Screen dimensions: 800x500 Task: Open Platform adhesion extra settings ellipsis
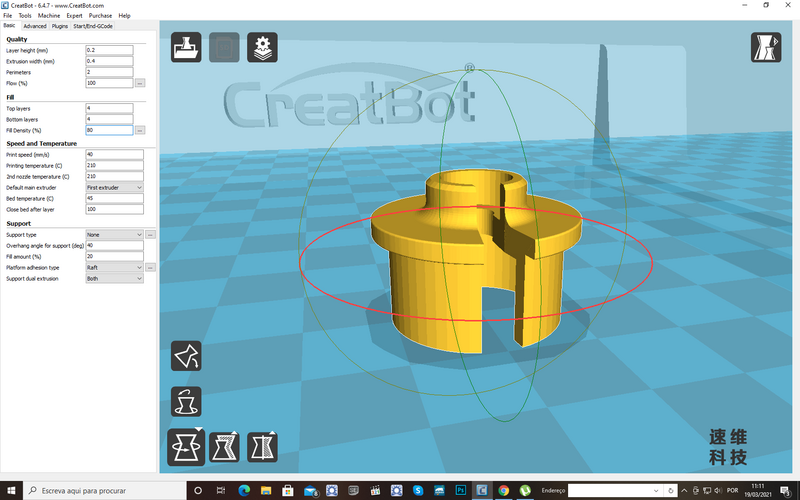[x=150, y=267]
